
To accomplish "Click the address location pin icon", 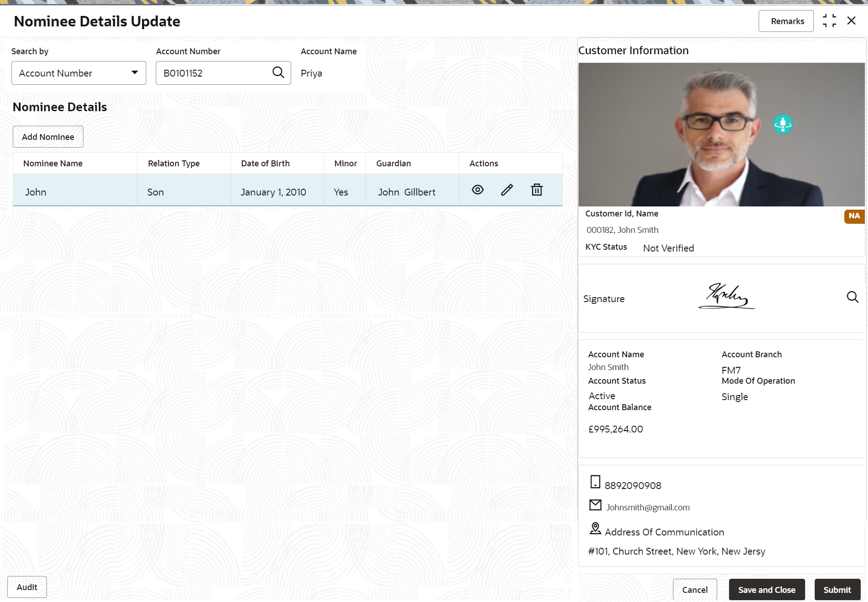I will (595, 529).
